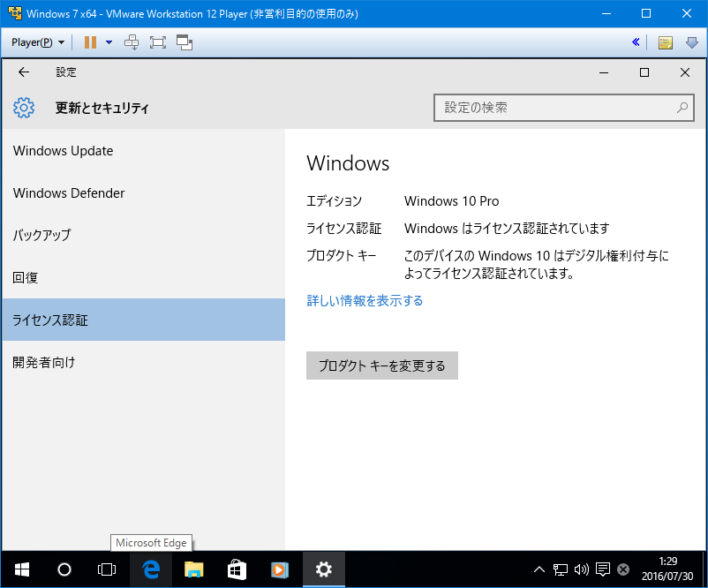This screenshot has height=588, width=708.
Task: Select 回復 in the sidebar
Action: pyautogui.click(x=143, y=278)
